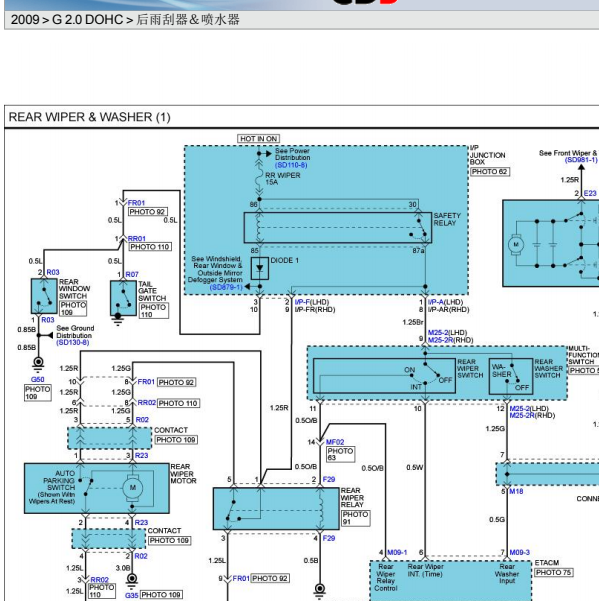
Task: Open PHOTO 62 beside I/P Junction Box
Action: [489, 172]
